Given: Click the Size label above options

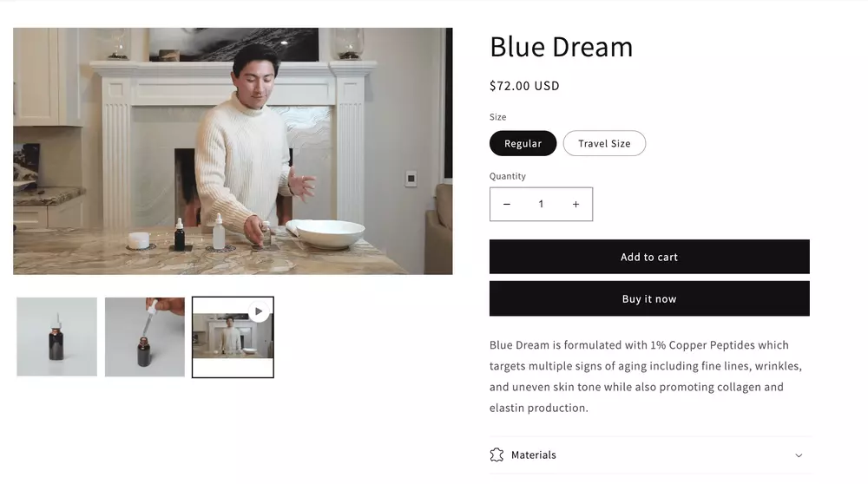Looking at the screenshot, I should tap(497, 117).
